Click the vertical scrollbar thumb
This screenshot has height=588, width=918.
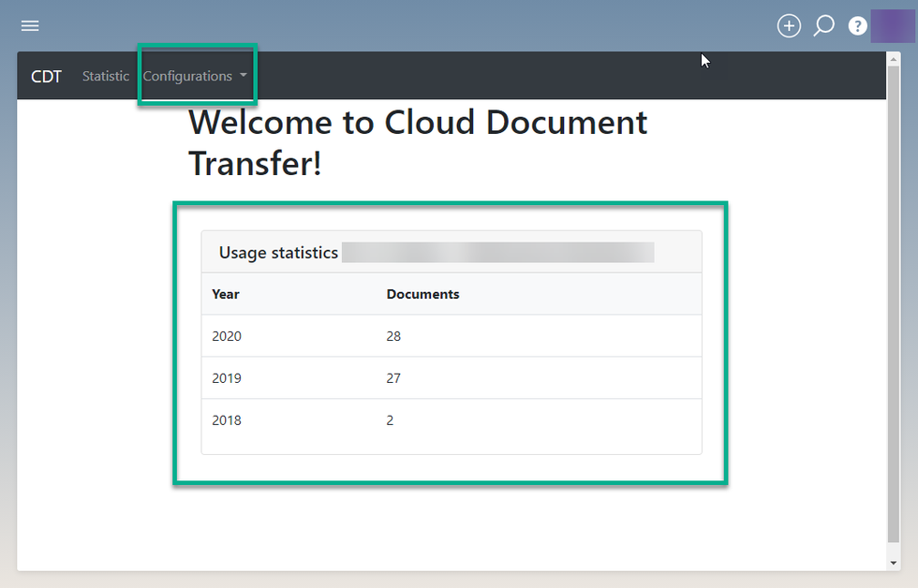click(893, 304)
